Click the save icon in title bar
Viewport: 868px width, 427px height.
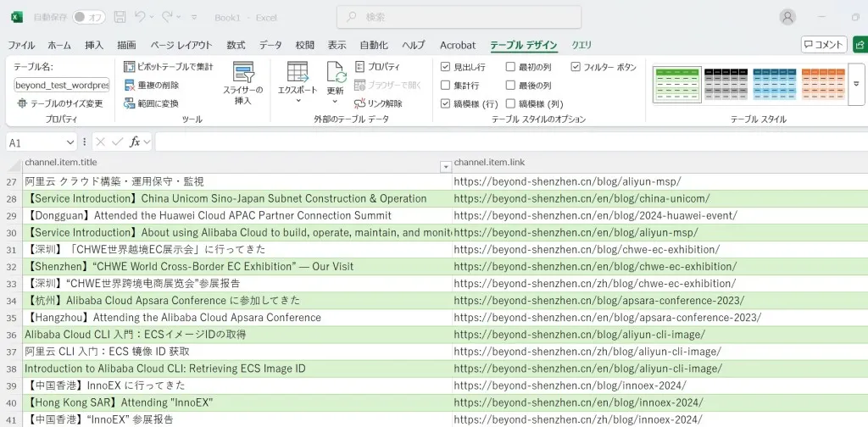[120, 17]
